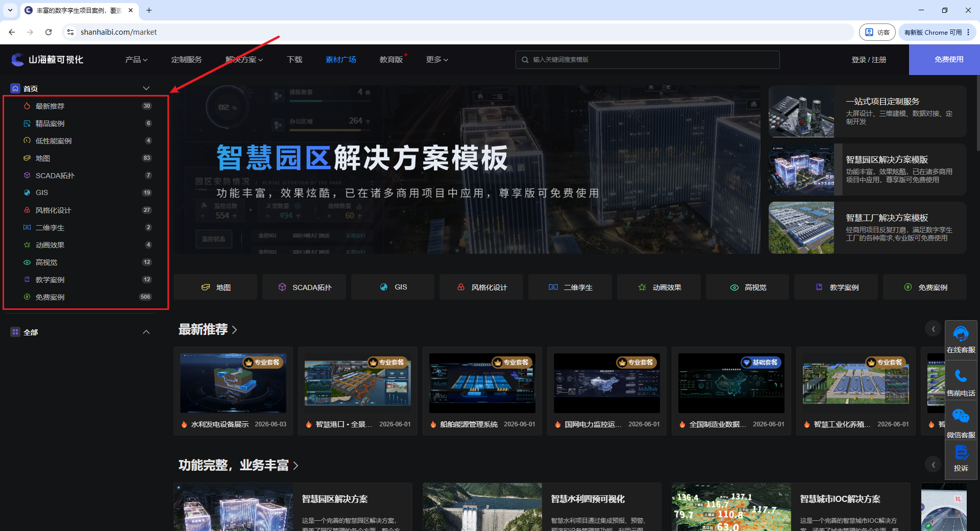Open the 功能完整，业务丰富 section arrow
This screenshot has width=980, height=531.
[296, 466]
